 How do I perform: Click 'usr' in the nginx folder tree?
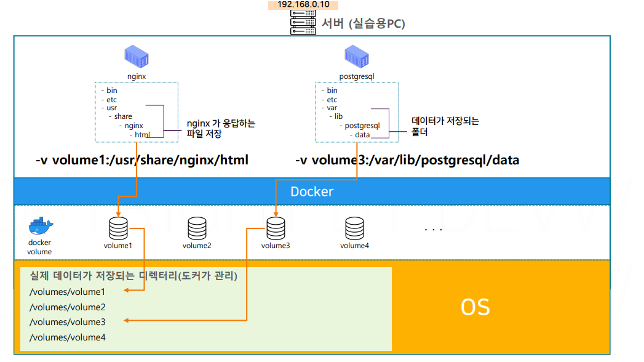112,108
